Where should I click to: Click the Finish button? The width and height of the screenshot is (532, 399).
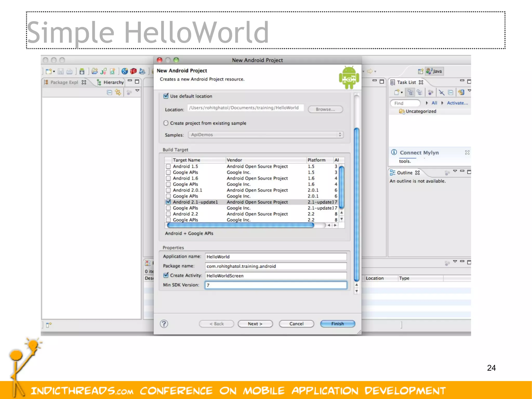click(337, 324)
